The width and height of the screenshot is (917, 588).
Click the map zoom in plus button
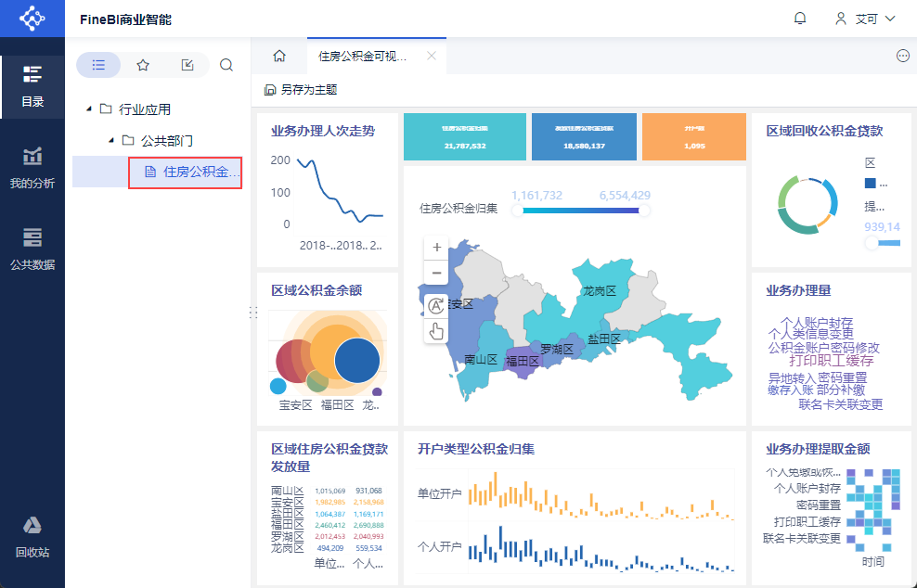coord(437,248)
